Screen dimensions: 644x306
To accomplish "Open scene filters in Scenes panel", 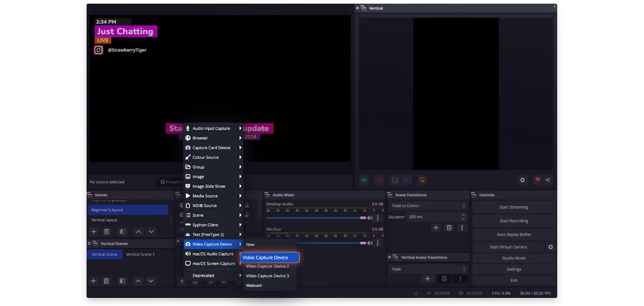I will click(x=122, y=232).
